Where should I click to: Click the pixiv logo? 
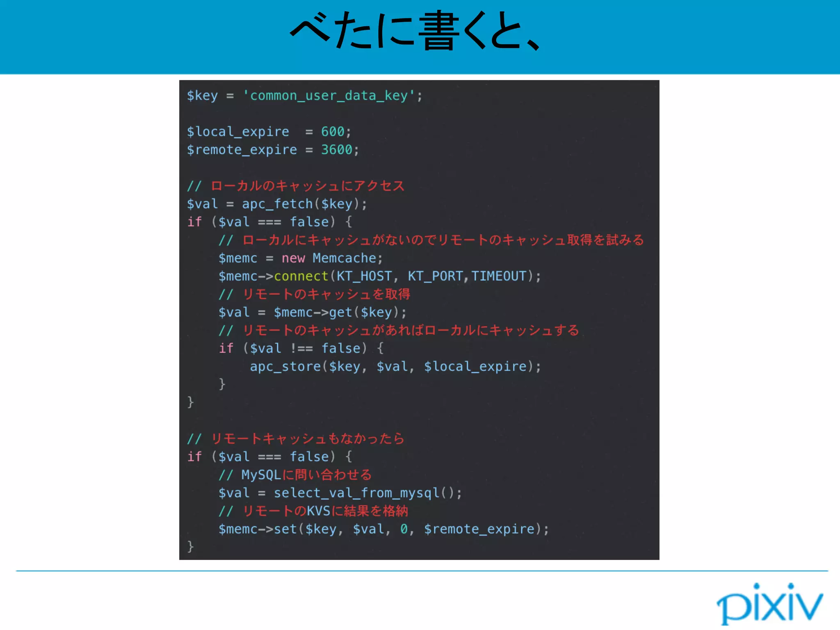pyautogui.click(x=769, y=603)
